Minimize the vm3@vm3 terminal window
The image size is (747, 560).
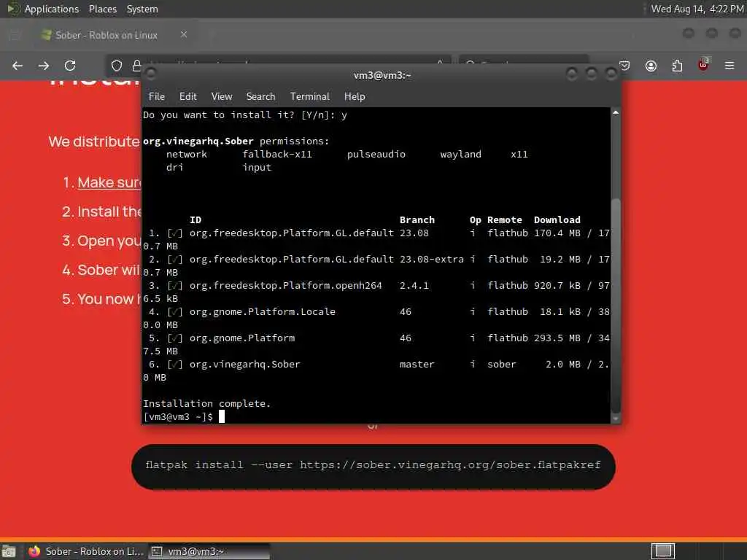(572, 74)
